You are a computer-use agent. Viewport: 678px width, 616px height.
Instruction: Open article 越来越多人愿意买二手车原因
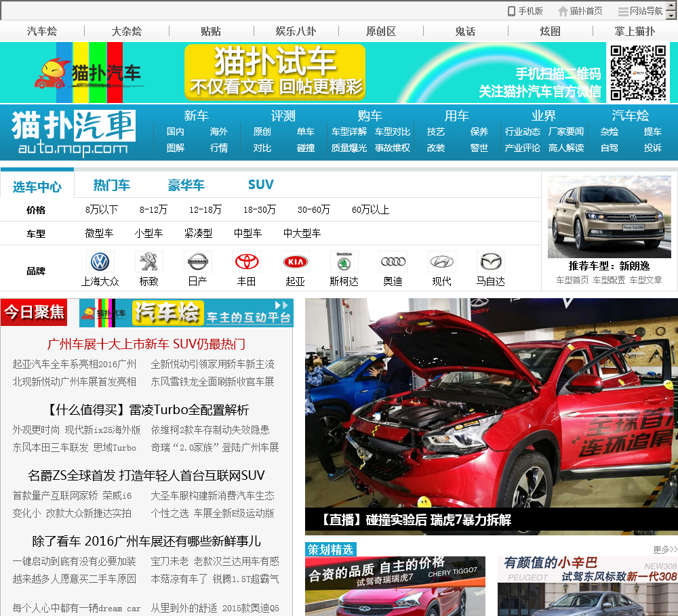pos(75,579)
